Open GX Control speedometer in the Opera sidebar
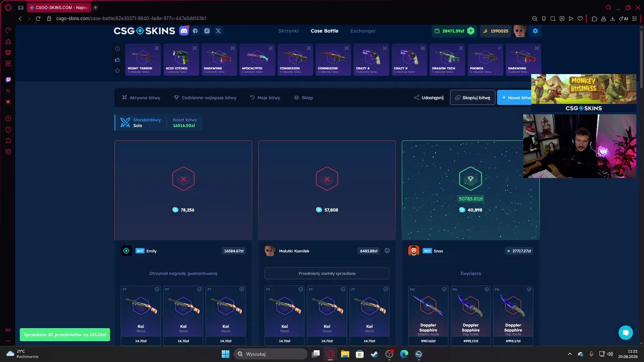Viewport: 644px width, 362px height. (8, 30)
